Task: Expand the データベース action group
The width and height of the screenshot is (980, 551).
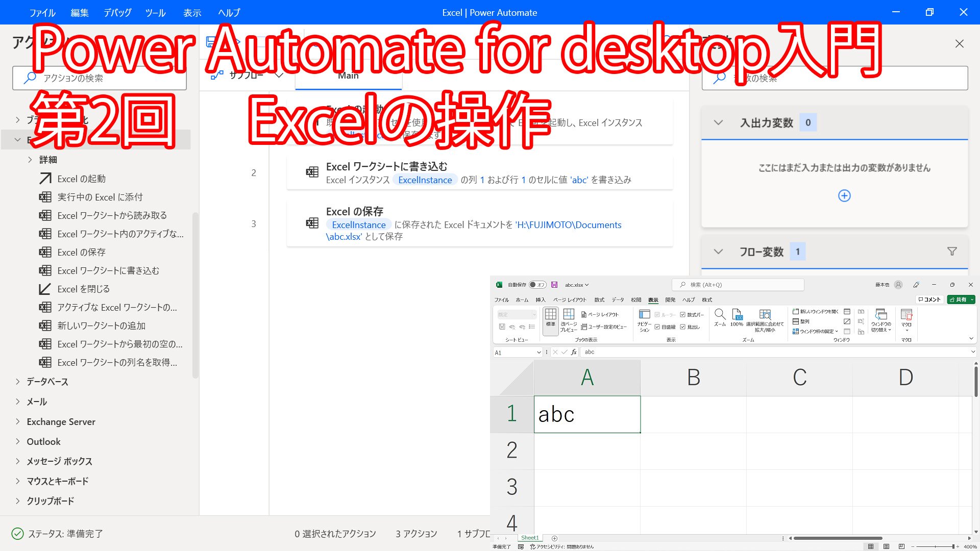Action: point(18,382)
